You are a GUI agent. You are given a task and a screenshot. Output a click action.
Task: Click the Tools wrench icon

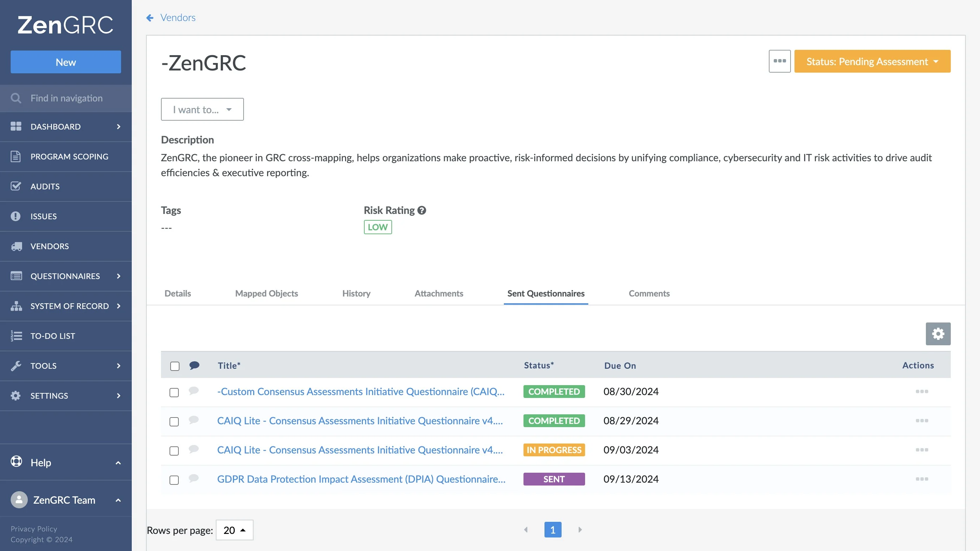[x=16, y=366]
